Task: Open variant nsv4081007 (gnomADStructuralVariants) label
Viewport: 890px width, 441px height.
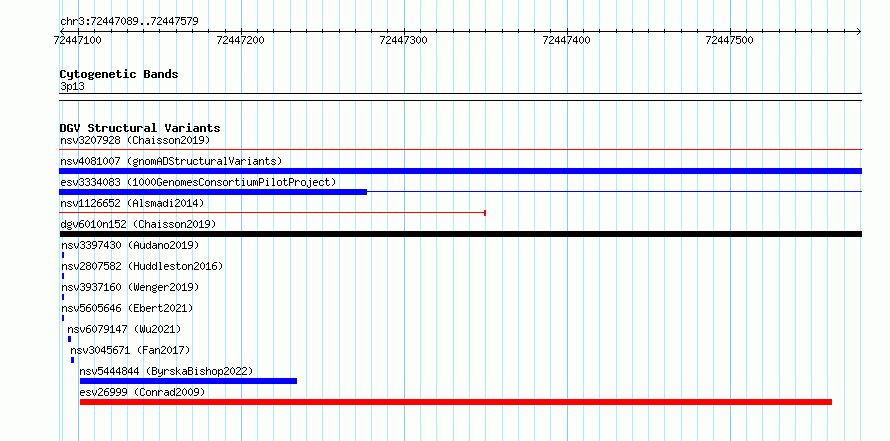Action: coord(171,161)
